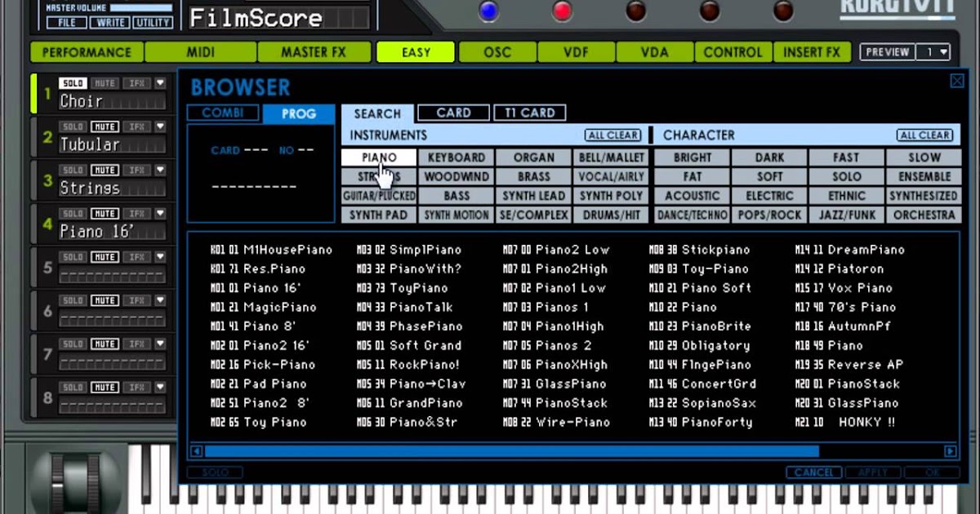Click the PREVIEW button

888,52
